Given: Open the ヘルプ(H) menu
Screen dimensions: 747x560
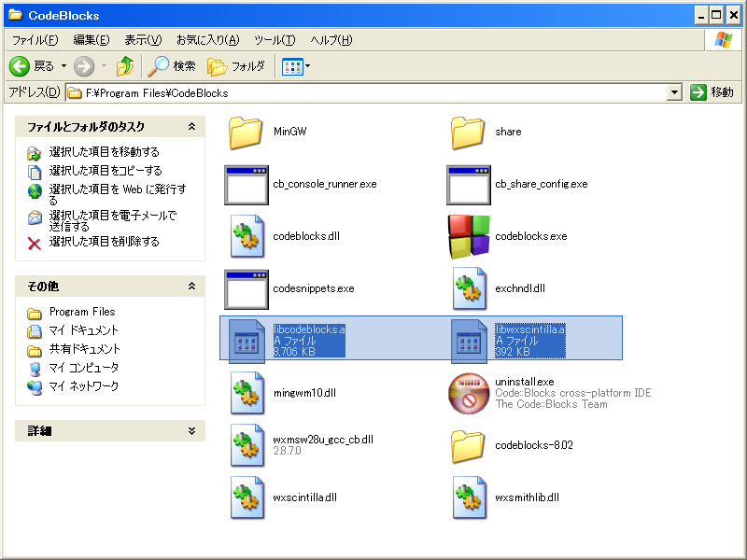Looking at the screenshot, I should tap(331, 40).
